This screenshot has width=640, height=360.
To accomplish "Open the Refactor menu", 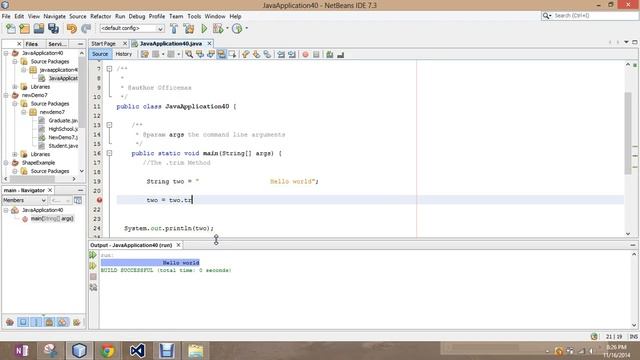I will [x=100, y=16].
